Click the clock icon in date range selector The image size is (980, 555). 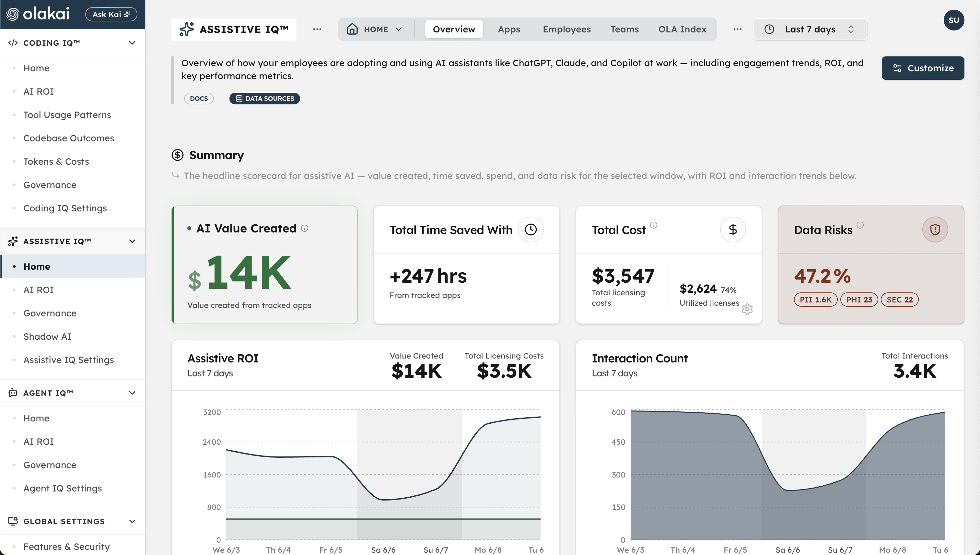[x=769, y=29]
